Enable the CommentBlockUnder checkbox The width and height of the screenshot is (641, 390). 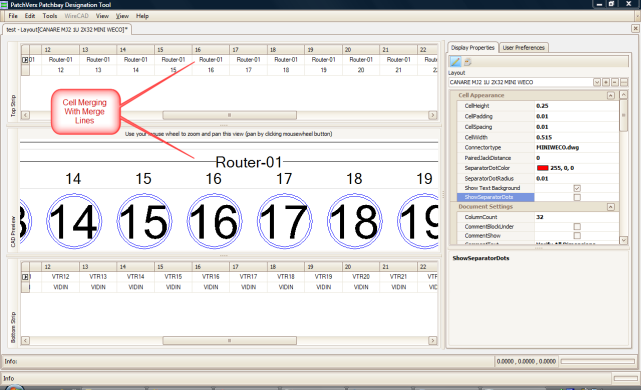click(x=577, y=226)
